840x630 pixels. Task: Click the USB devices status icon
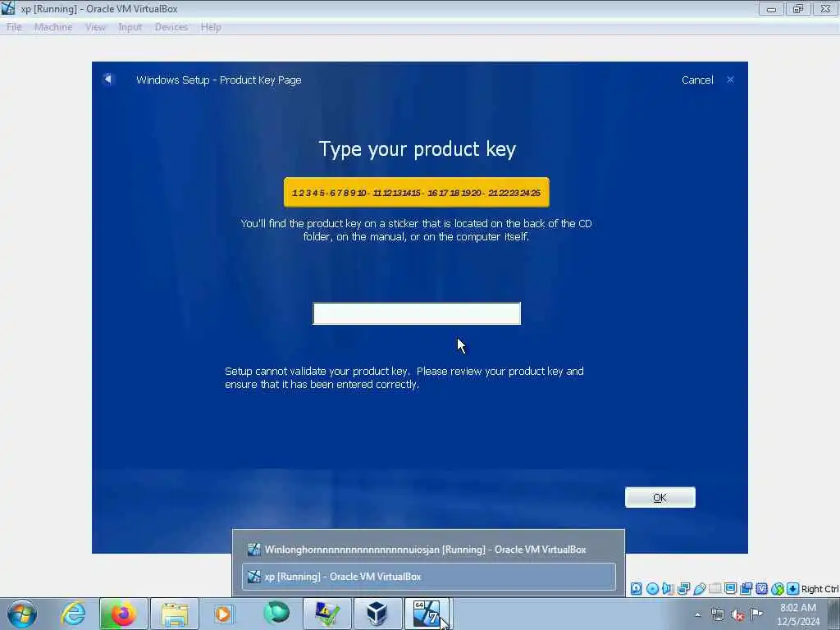[x=699, y=589]
